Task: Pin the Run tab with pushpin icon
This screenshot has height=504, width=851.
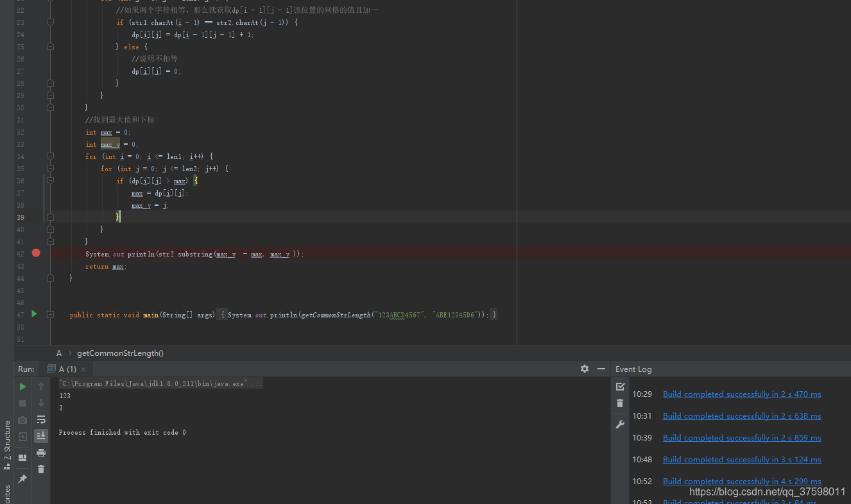Action: point(22,479)
